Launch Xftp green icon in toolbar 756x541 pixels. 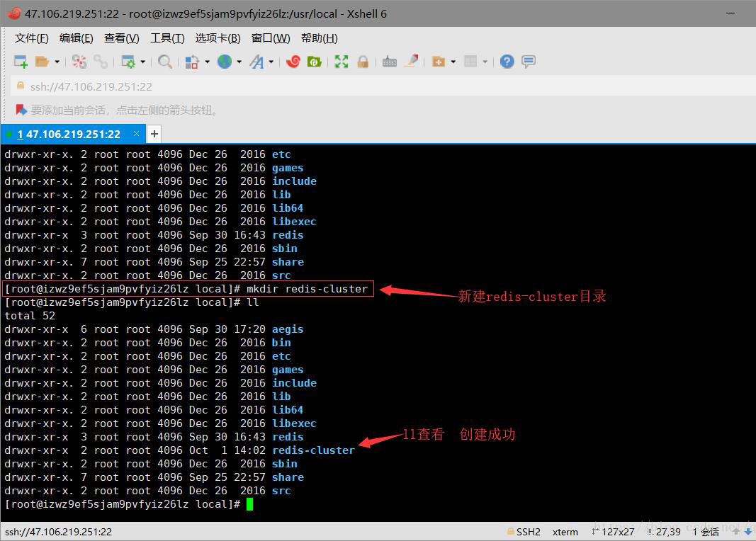[x=315, y=62]
